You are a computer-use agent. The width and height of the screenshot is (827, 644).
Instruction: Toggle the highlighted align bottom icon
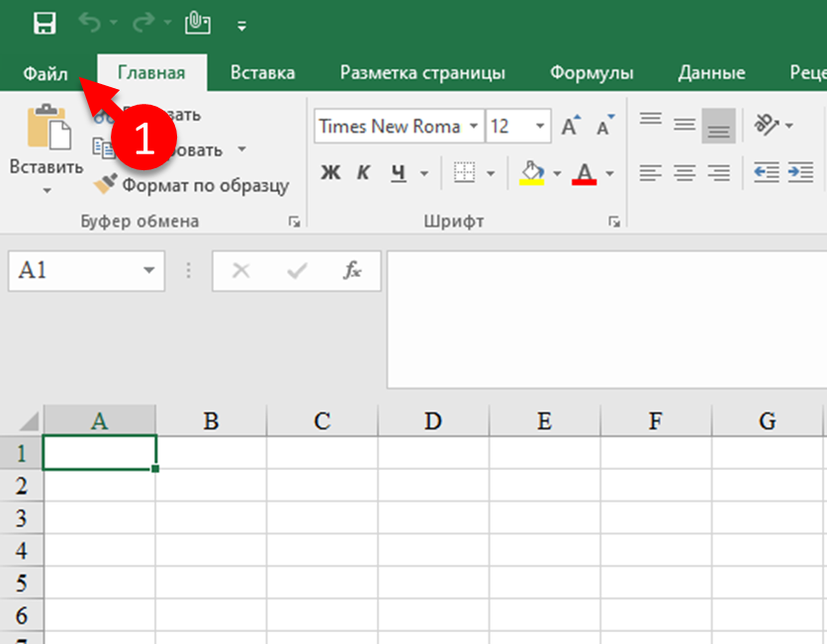pos(718,126)
